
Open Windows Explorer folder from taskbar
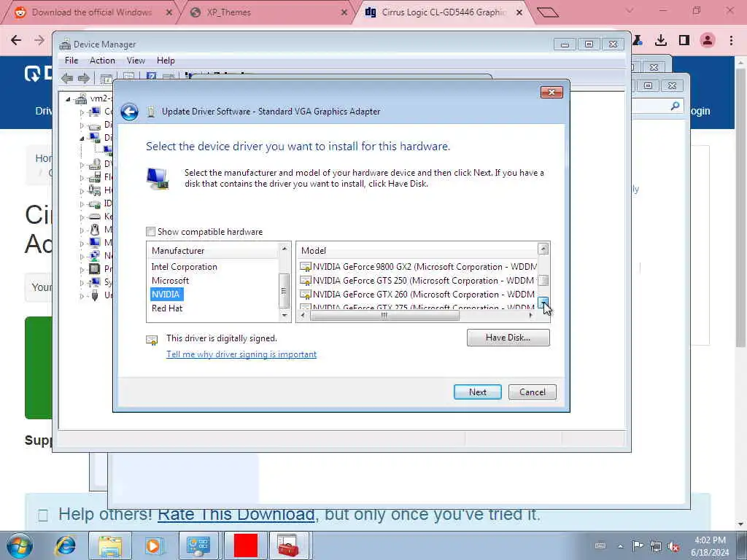(111, 545)
